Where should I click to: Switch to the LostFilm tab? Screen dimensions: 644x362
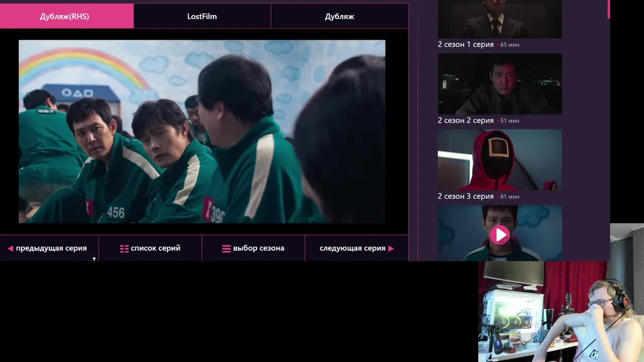pos(202,16)
